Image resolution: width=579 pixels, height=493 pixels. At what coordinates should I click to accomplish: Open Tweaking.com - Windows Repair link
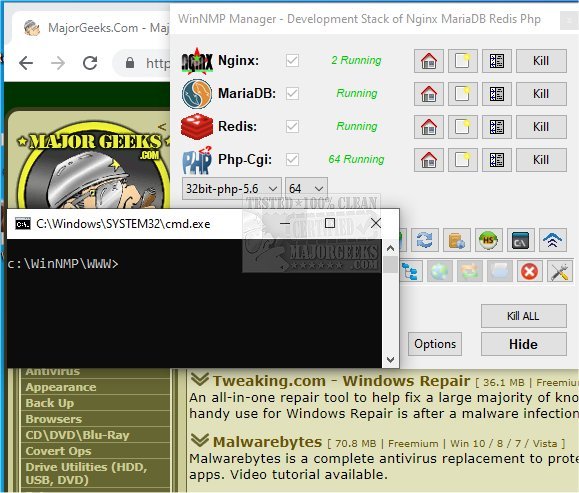click(x=342, y=381)
